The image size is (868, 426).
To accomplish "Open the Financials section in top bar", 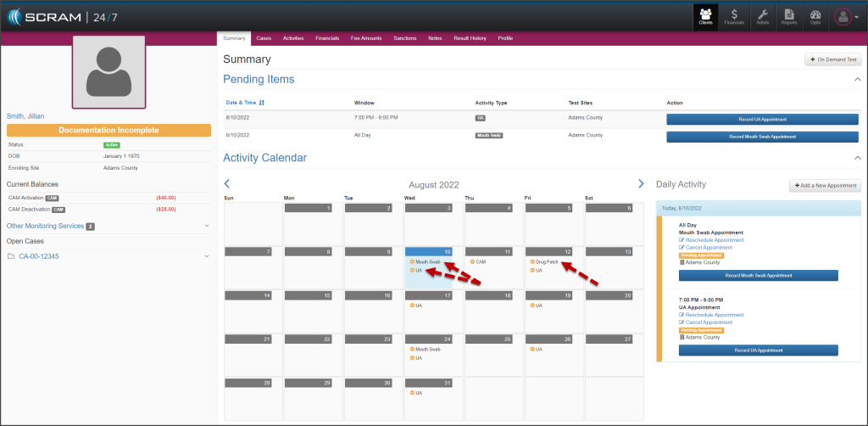I will click(x=733, y=16).
